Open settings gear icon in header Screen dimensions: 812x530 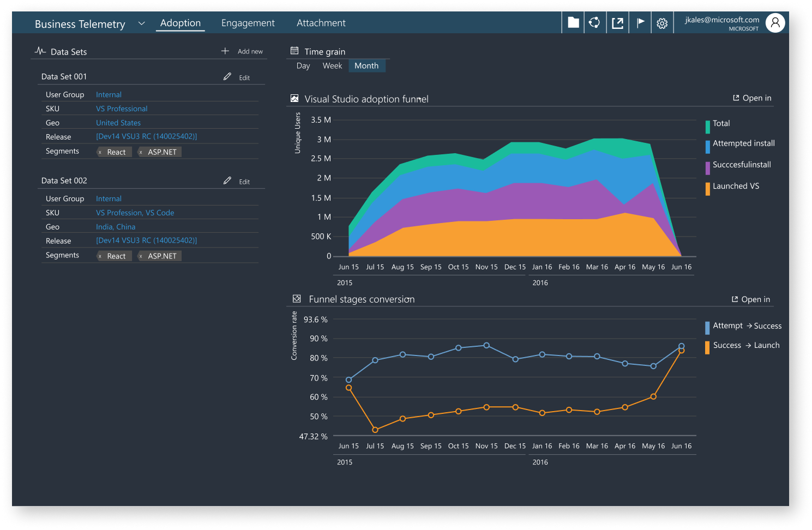(x=662, y=23)
